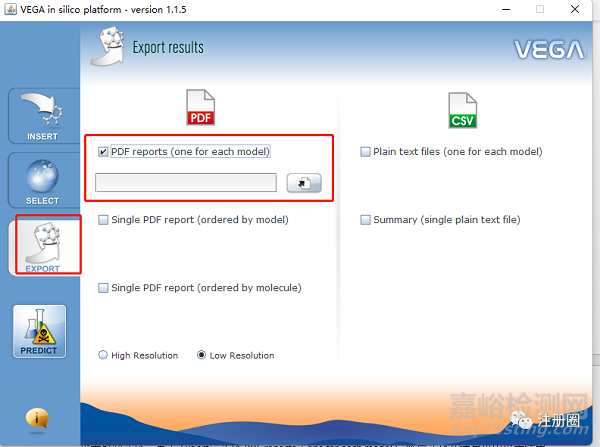Enable Single PDF report ordered by molecule
Image resolution: width=600 pixels, height=447 pixels.
(x=104, y=288)
